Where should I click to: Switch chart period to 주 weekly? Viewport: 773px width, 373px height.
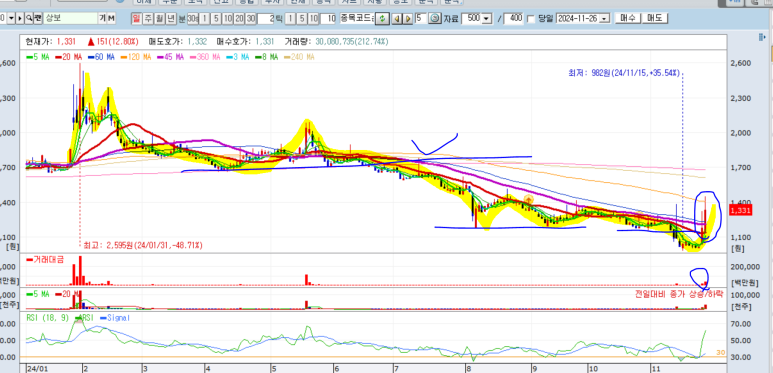147,18
